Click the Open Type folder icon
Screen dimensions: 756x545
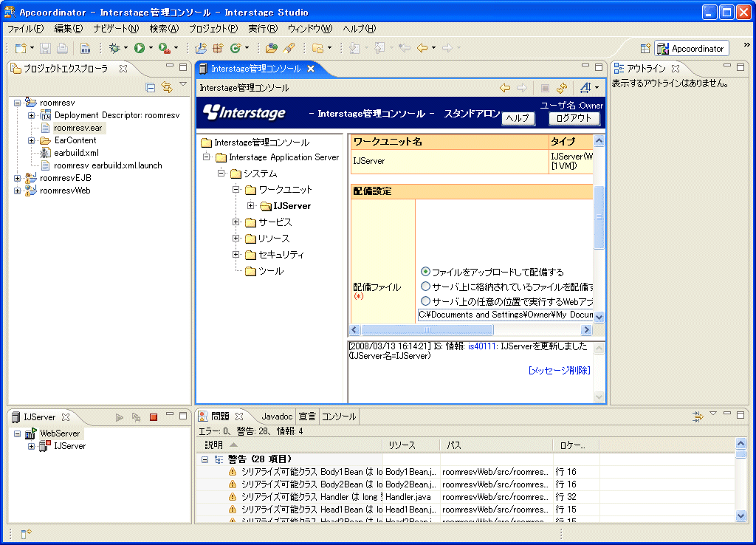272,48
